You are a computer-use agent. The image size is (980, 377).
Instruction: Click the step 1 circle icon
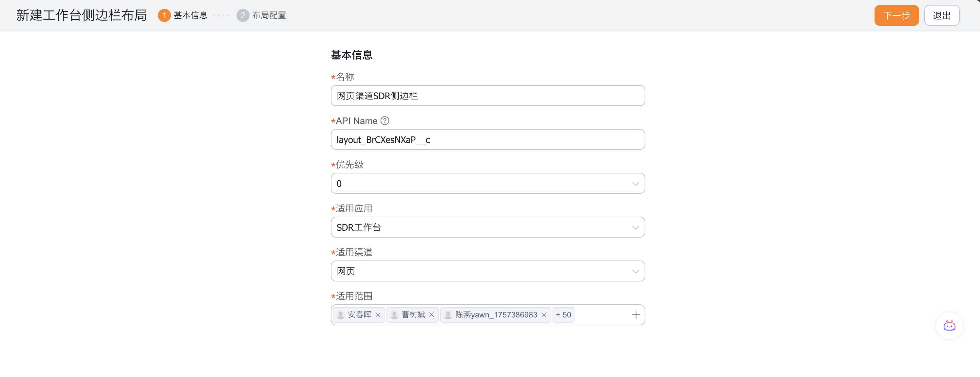[164, 16]
